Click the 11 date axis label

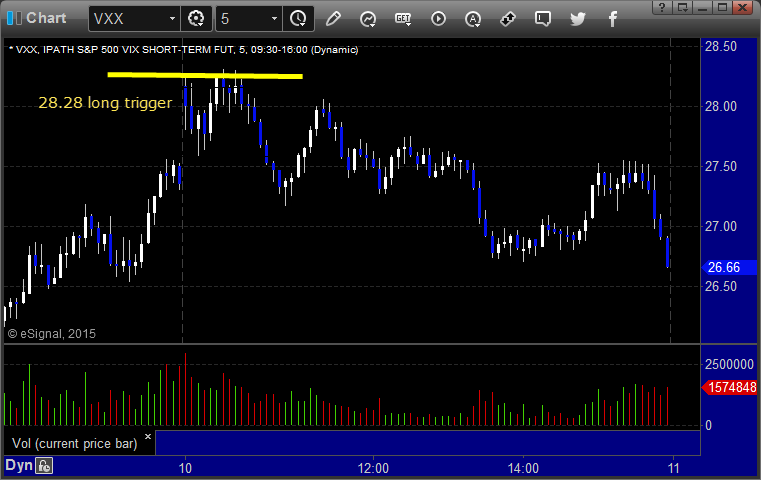tap(673, 468)
